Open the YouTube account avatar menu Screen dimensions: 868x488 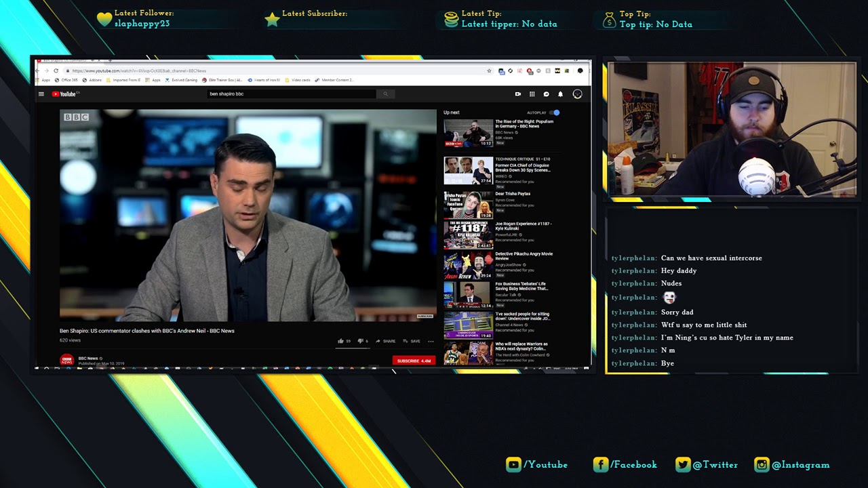click(577, 94)
